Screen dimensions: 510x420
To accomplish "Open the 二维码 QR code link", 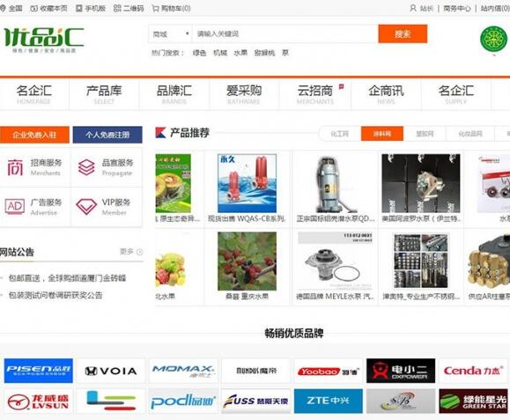I will coord(129,8).
